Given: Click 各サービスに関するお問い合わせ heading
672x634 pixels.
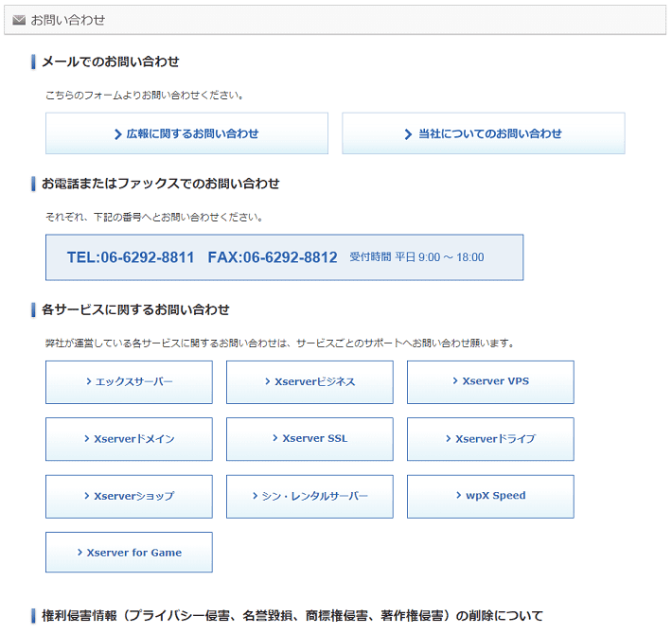Looking at the screenshot, I should [135, 309].
